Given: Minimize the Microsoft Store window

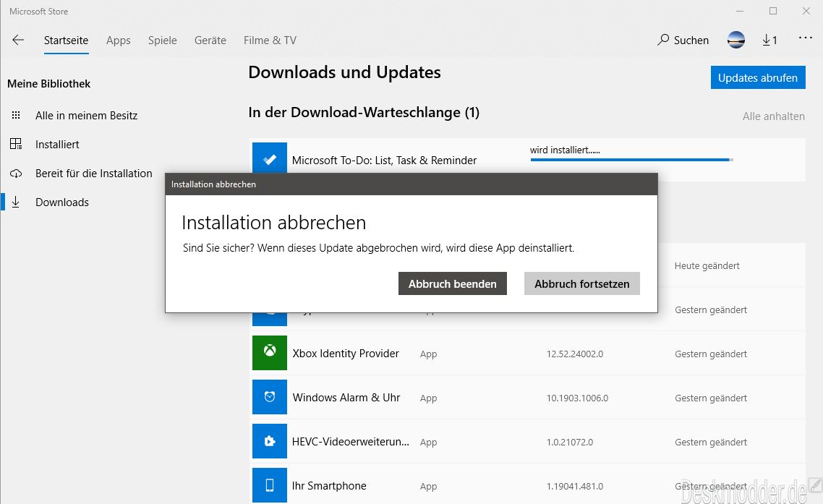Looking at the screenshot, I should pyautogui.click(x=740, y=11).
